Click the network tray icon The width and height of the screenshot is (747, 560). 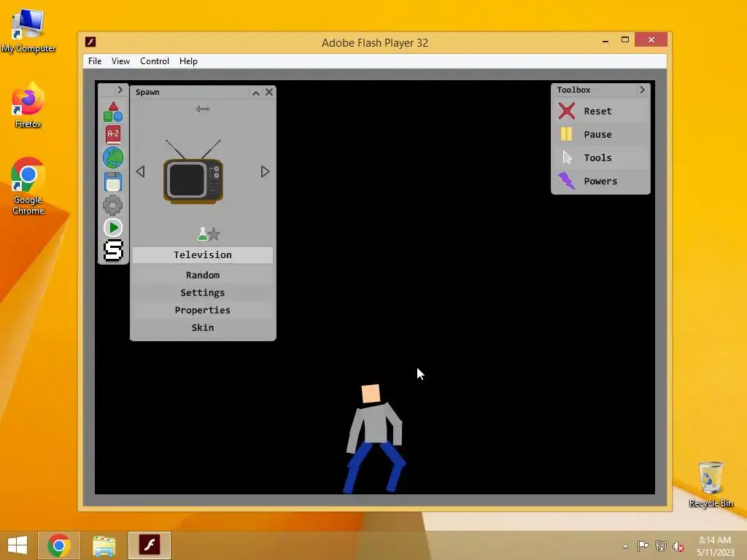point(661,545)
